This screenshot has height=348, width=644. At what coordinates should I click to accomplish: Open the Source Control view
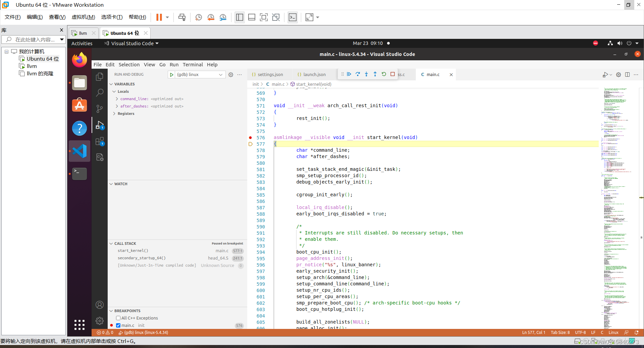100,109
